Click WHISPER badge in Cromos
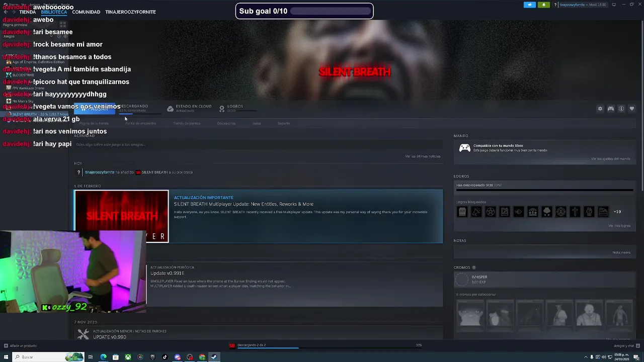 click(461, 279)
